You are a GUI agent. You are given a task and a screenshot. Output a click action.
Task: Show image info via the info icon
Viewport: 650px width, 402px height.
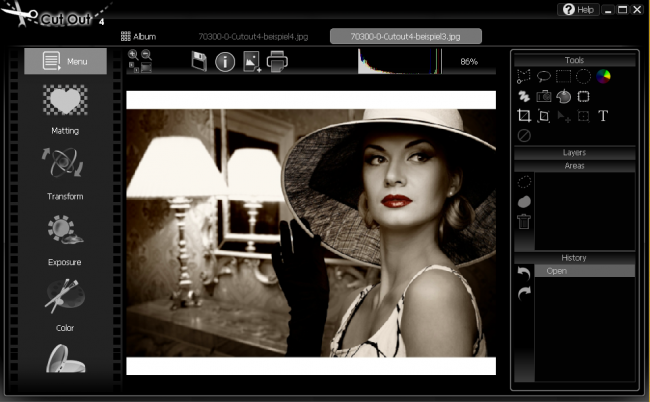pyautogui.click(x=225, y=62)
